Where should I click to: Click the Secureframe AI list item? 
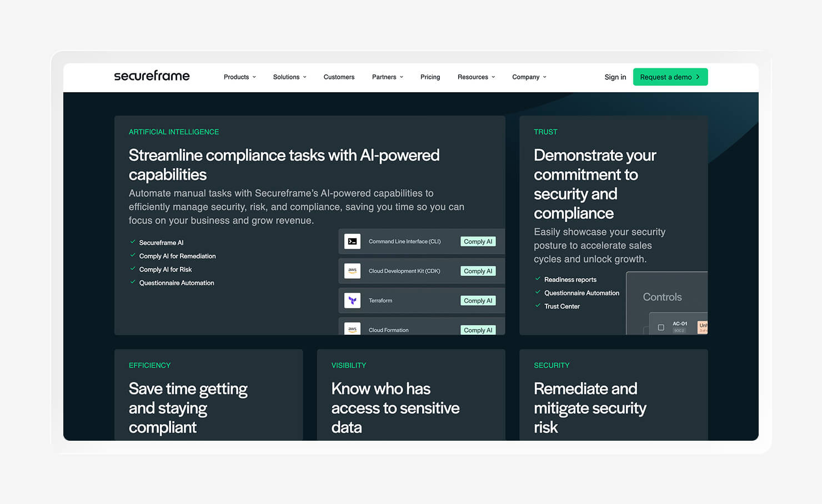coord(161,243)
